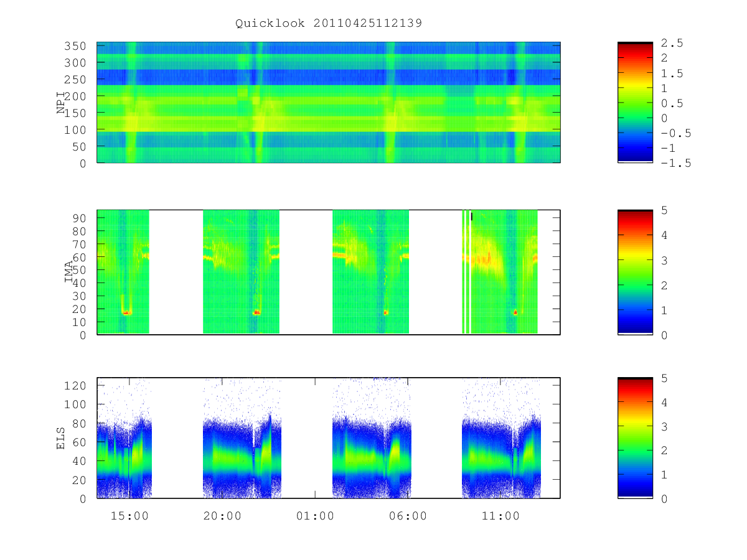This screenshot has width=747, height=560.
Task: Click the NPI spectrogram plot area
Action: click(x=329, y=103)
